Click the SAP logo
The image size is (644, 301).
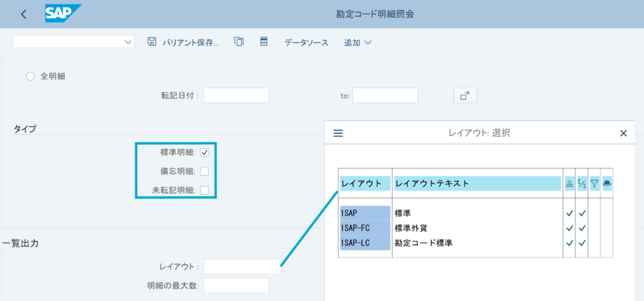coord(63,13)
